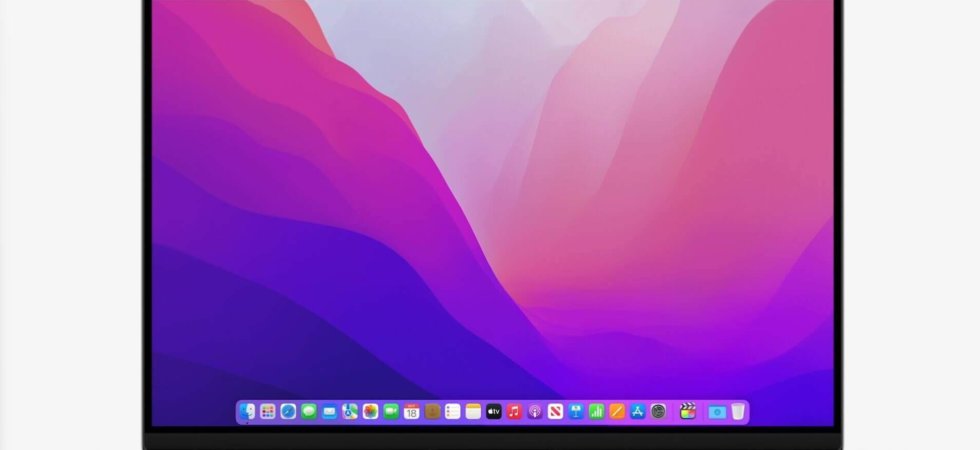This screenshot has height=450, width=980.
Task: Launch Safari browser from dock
Action: click(288, 411)
